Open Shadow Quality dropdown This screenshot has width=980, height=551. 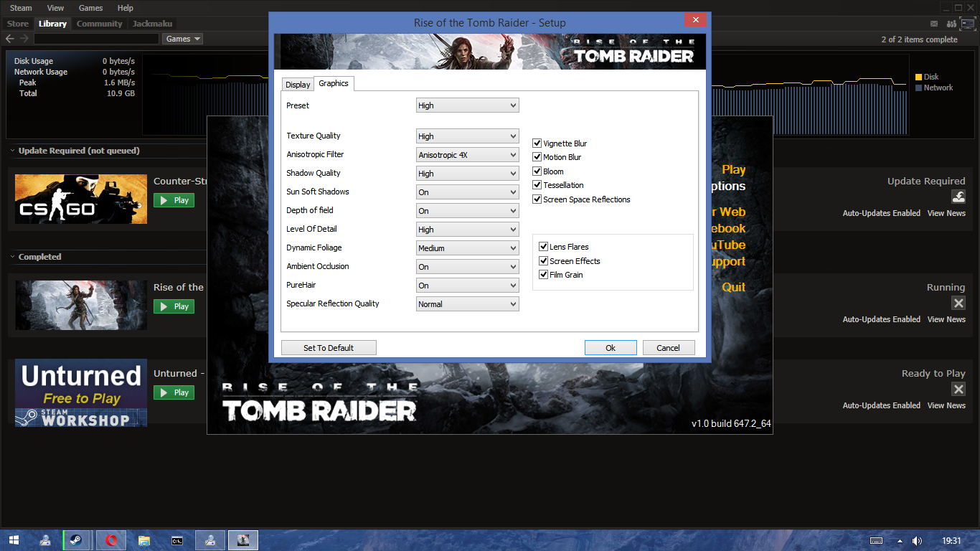point(467,174)
